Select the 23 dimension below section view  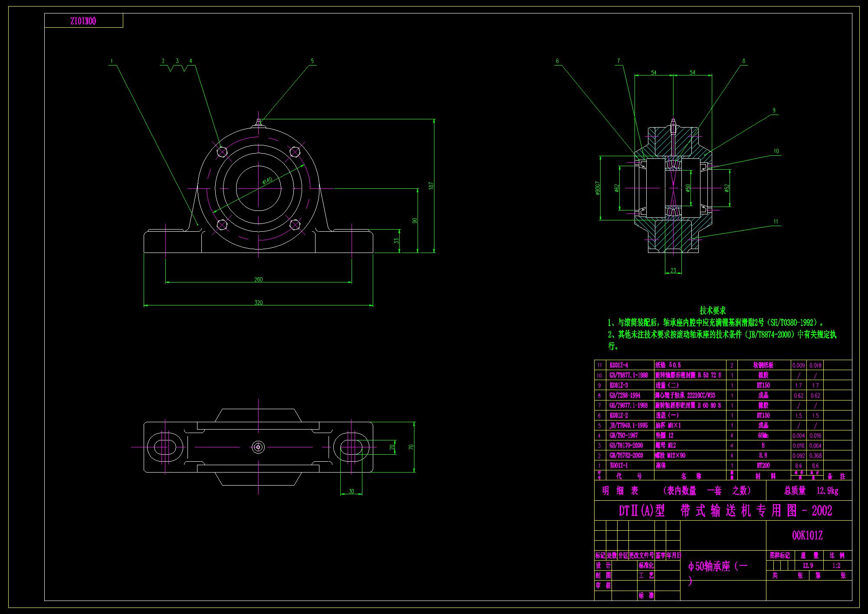tap(673, 270)
